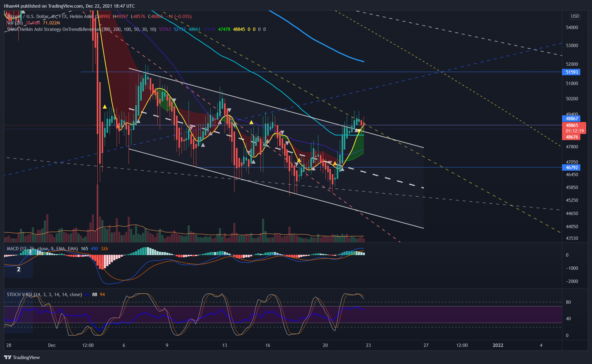Open the USD currency selector on price axis
592x364 pixels.
coord(575,16)
